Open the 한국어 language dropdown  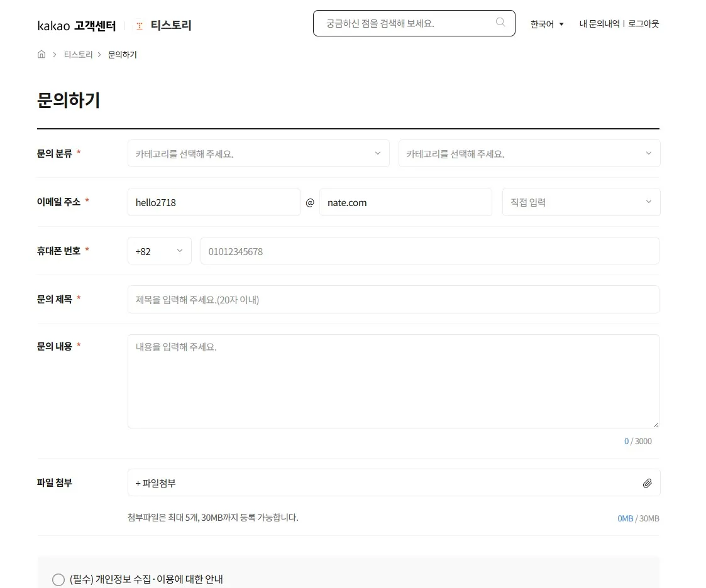click(546, 24)
